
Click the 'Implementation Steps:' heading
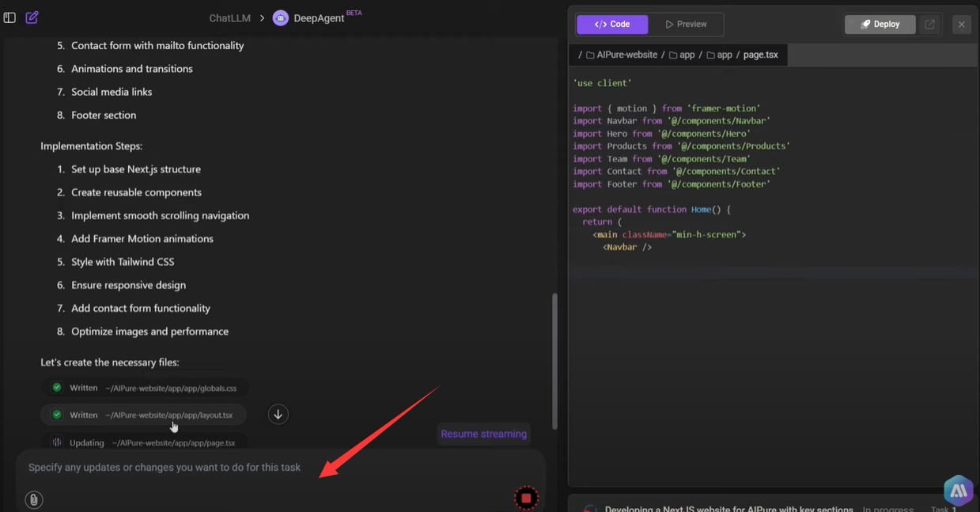point(92,146)
